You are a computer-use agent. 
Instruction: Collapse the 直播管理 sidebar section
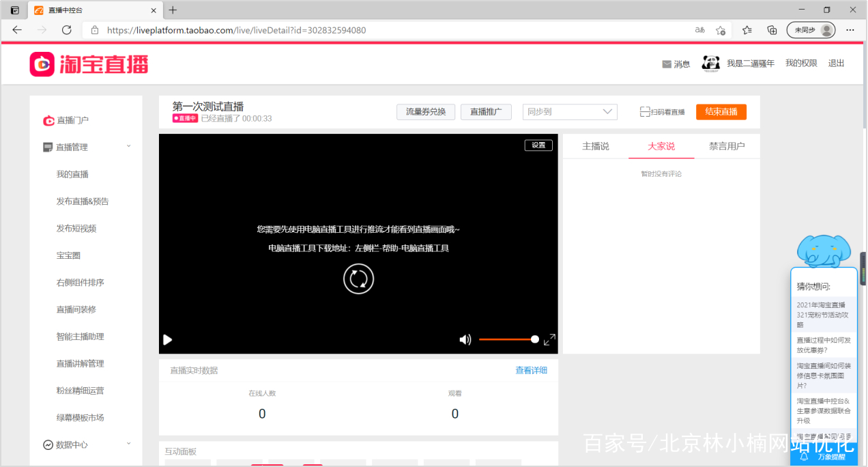128,146
